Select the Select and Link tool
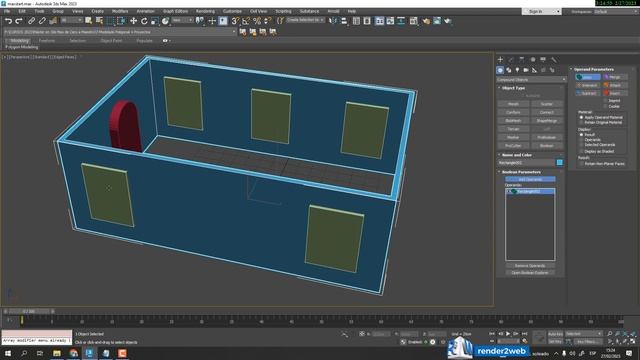This screenshot has height=360, width=640. pyautogui.click(x=31, y=21)
